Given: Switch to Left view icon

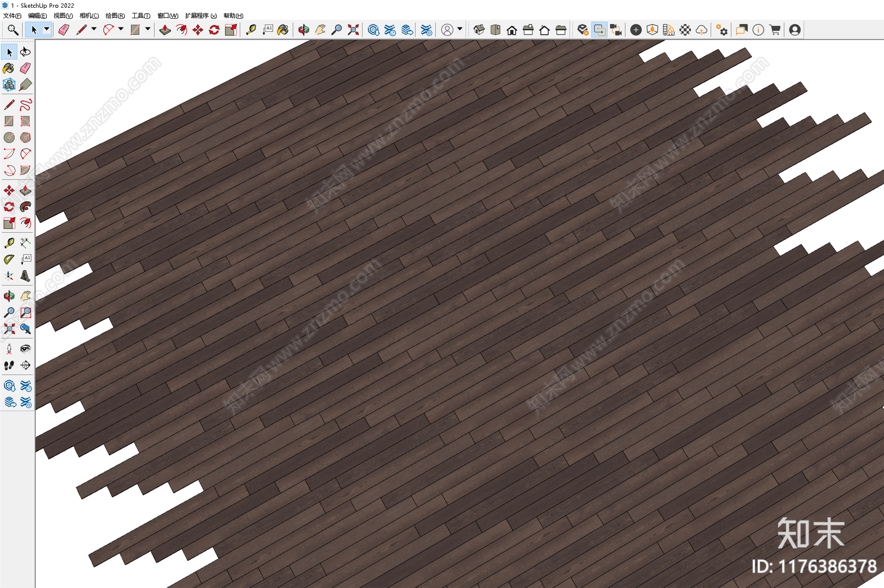Looking at the screenshot, I should [x=561, y=30].
